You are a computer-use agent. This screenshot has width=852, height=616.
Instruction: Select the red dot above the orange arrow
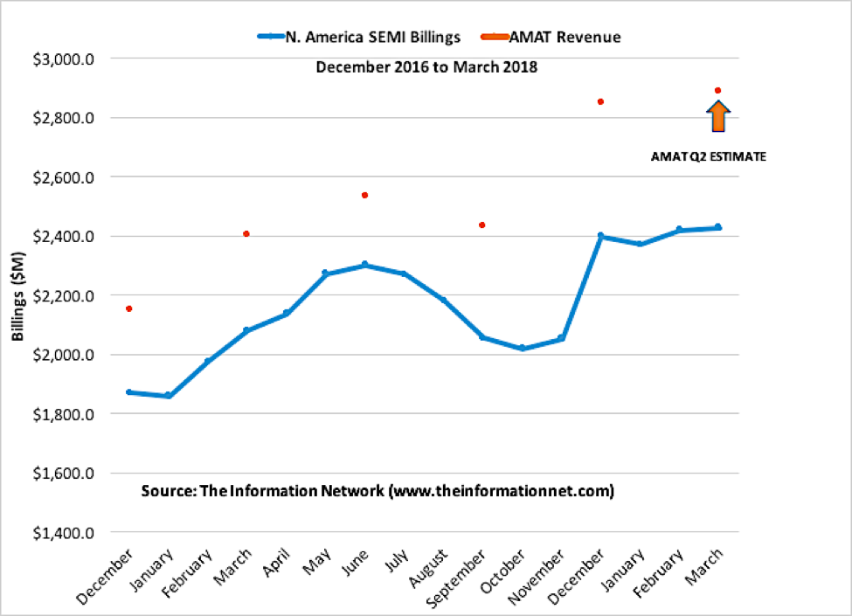point(717,91)
